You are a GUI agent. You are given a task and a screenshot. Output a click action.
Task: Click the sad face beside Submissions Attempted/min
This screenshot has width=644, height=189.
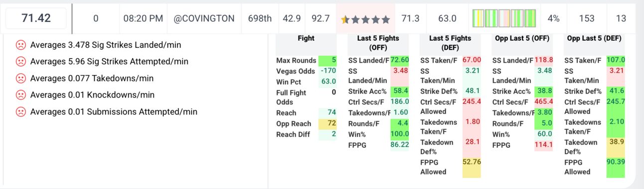point(20,112)
